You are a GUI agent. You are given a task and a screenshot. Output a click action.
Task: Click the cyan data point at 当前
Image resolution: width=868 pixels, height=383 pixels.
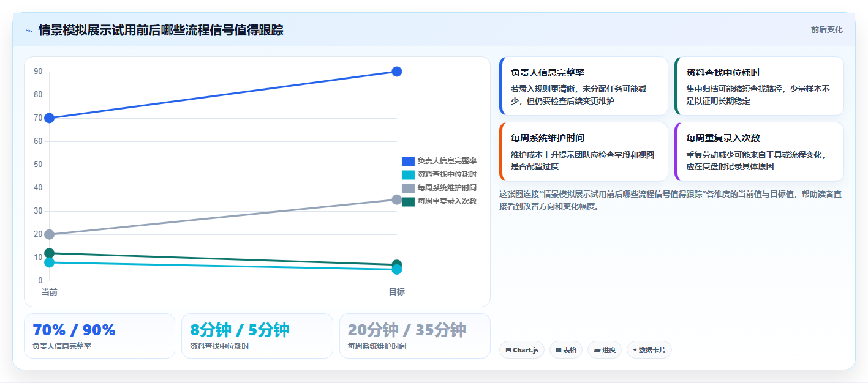point(49,262)
